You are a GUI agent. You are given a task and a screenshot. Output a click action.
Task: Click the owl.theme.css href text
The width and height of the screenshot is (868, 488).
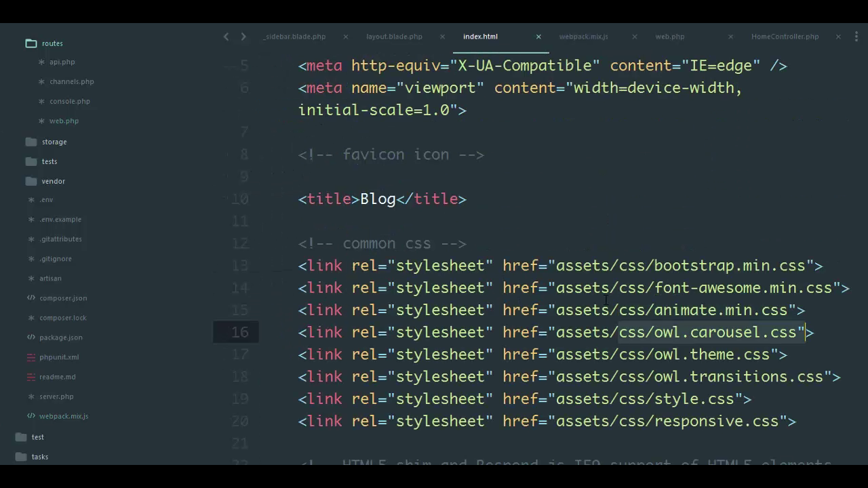tap(663, 354)
